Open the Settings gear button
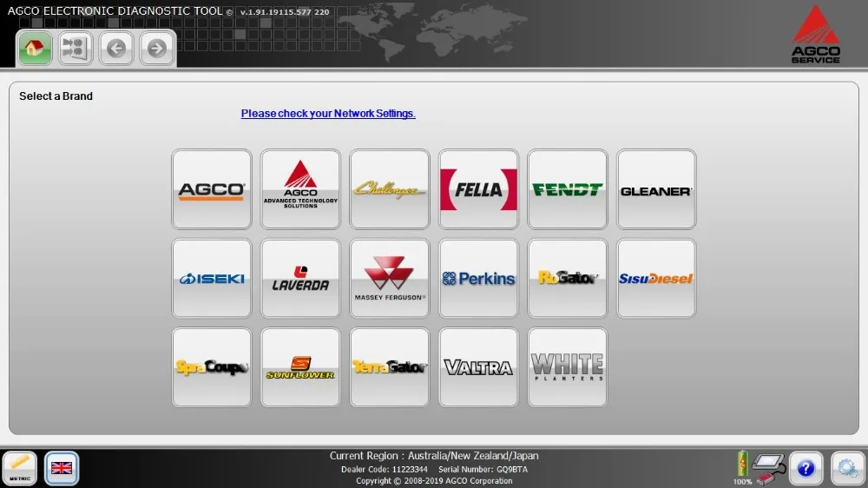The image size is (868, 488). coord(847,469)
